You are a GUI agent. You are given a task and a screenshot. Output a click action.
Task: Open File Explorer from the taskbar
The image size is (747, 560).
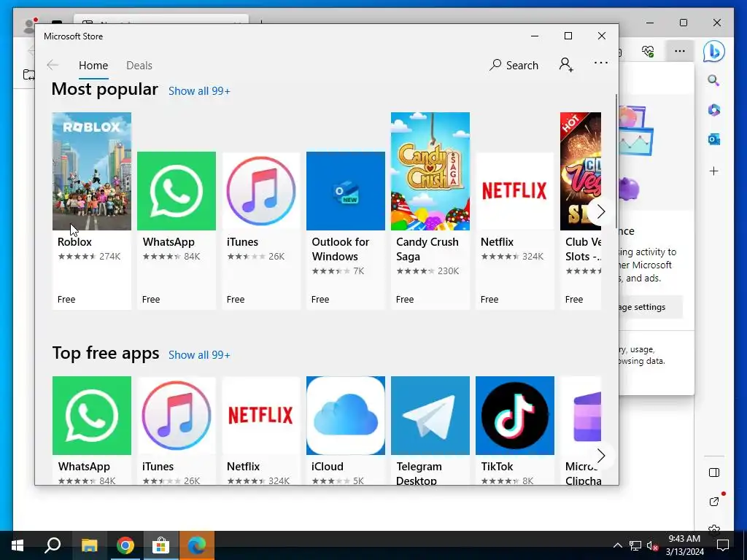tap(89, 545)
